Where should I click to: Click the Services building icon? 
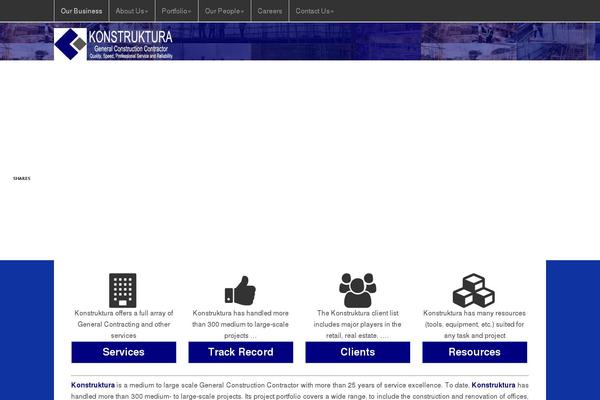(x=122, y=290)
